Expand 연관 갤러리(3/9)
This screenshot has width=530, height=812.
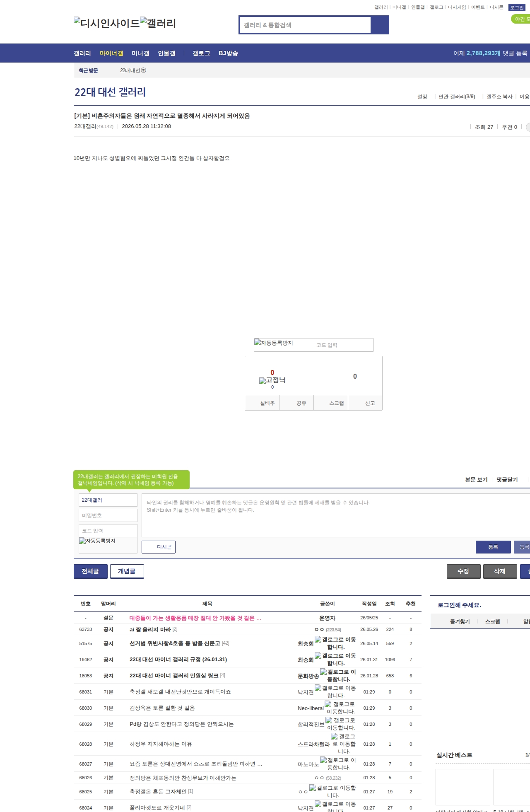[x=457, y=97]
